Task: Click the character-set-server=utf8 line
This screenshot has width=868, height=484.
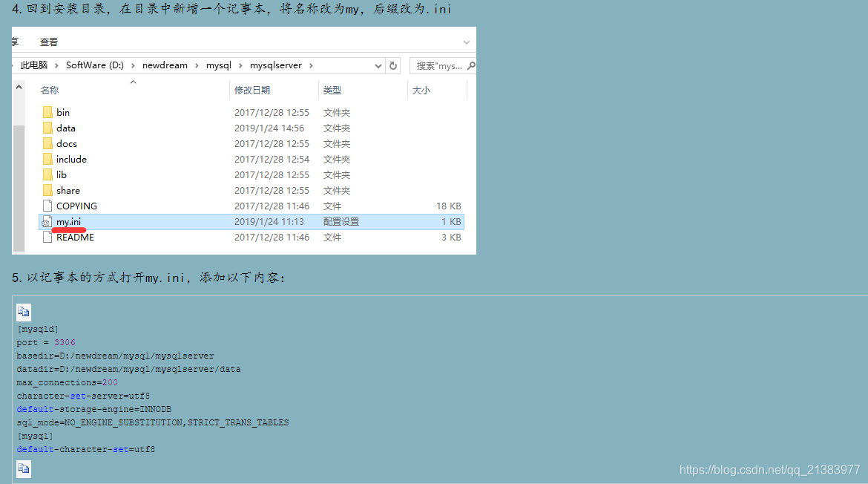Action: (83, 396)
